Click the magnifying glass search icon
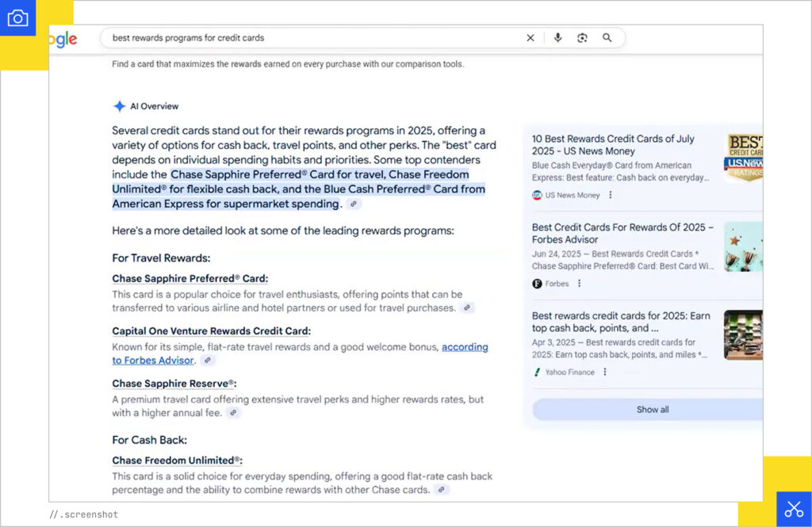 point(607,37)
